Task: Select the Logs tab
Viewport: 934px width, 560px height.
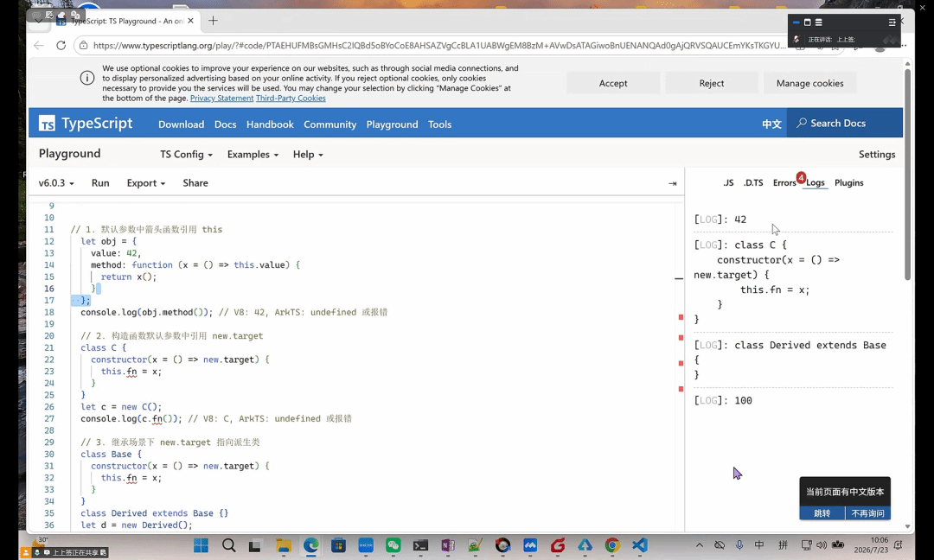Action: 815,182
